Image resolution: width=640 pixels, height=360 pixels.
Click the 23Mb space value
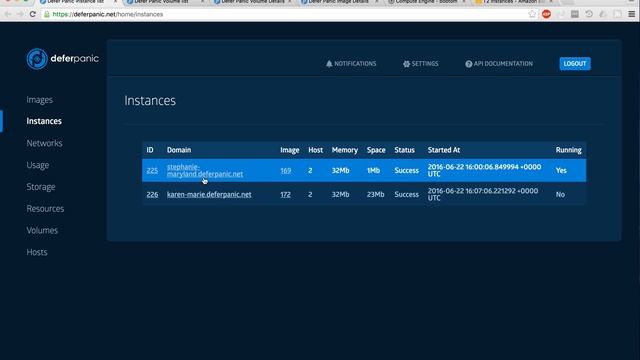pyautogui.click(x=376, y=195)
